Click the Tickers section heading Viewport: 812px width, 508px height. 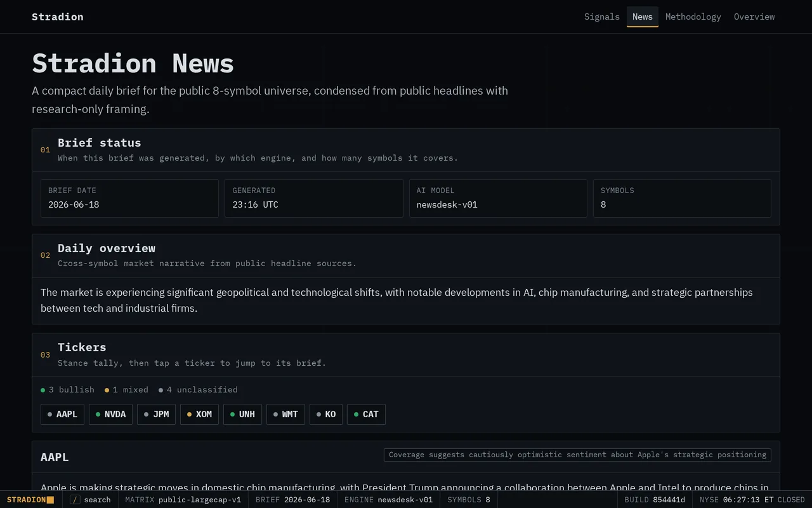(x=82, y=347)
